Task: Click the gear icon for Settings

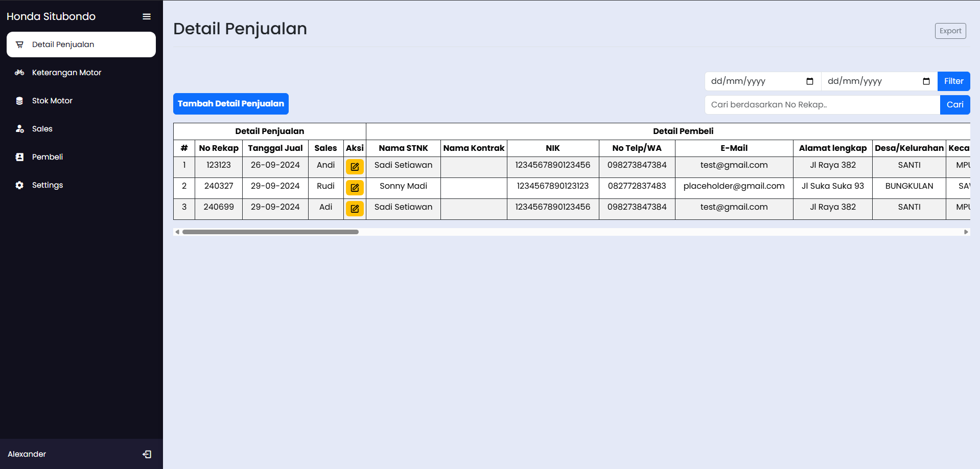Action: point(19,185)
